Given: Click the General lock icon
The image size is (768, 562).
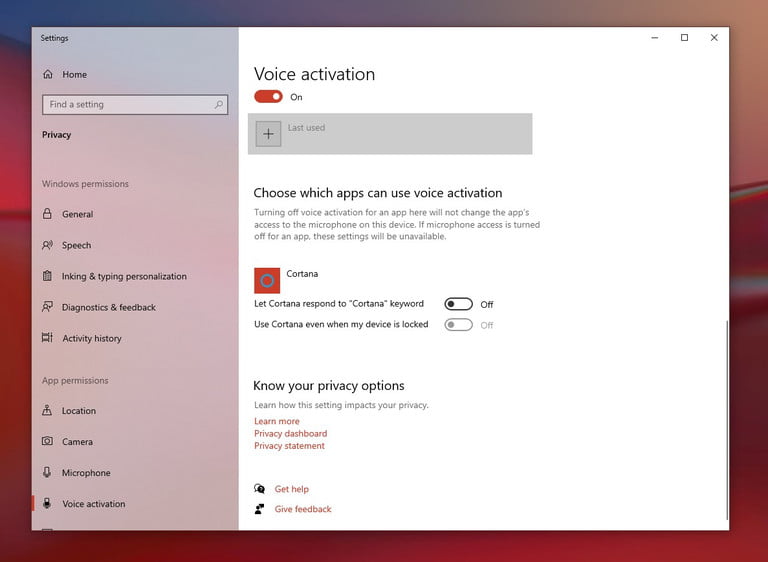Looking at the screenshot, I should pos(47,214).
